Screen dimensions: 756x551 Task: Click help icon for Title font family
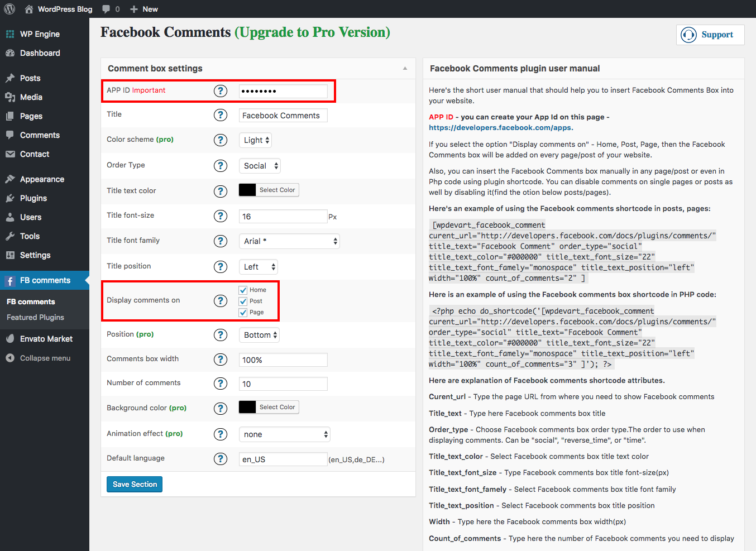(221, 241)
